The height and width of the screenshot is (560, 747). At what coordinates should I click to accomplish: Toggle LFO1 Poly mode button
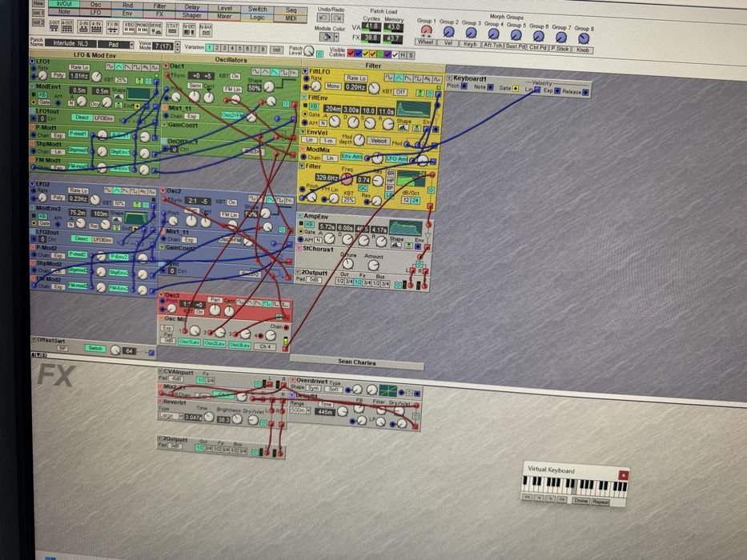(x=58, y=75)
